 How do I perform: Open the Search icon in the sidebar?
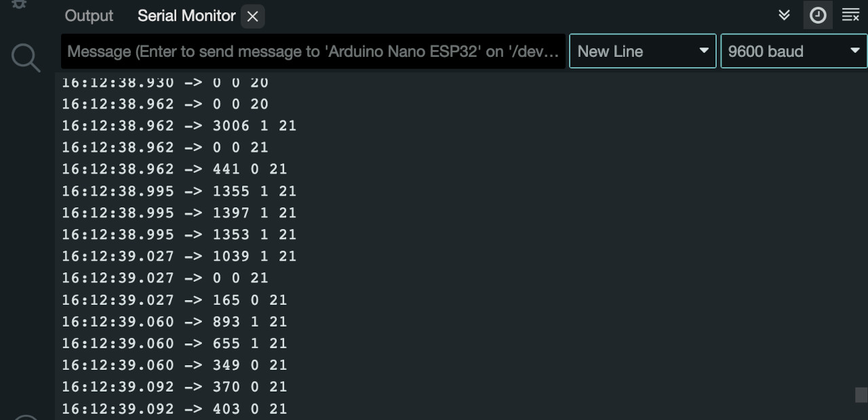coord(26,58)
